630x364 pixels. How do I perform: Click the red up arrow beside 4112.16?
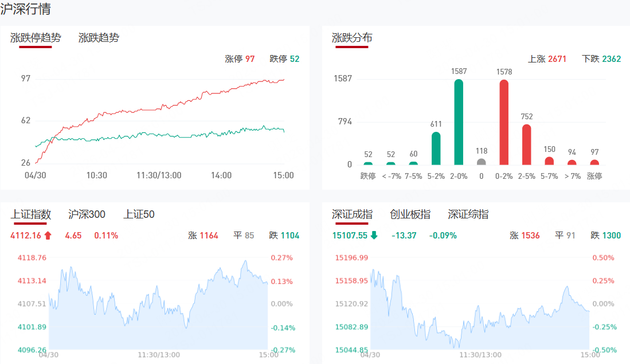pos(48,235)
